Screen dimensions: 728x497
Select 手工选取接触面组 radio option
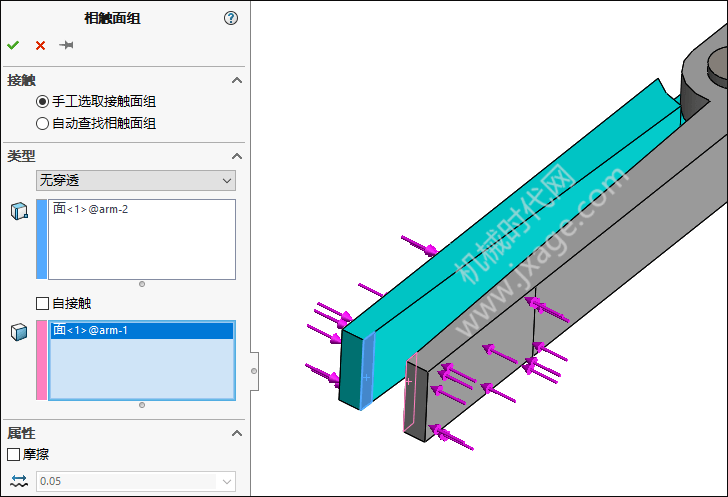coord(42,101)
